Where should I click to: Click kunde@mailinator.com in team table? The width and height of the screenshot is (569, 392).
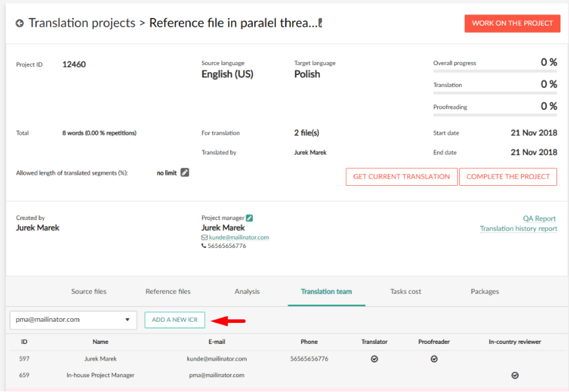point(217,359)
